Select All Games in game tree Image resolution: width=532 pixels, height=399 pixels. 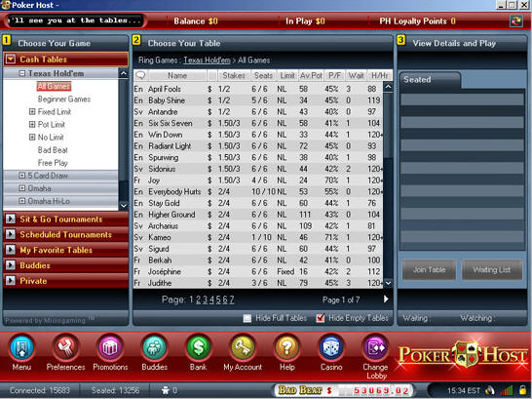(x=54, y=86)
